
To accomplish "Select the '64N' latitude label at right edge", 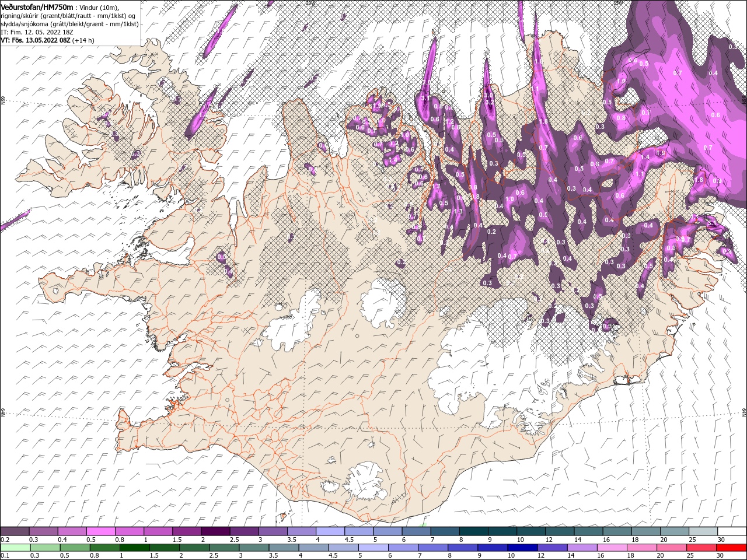I will tap(744, 413).
